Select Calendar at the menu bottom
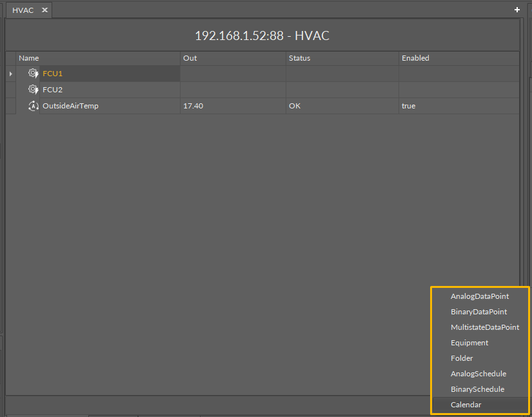Image resolution: width=532 pixels, height=417 pixels. pyautogui.click(x=466, y=405)
